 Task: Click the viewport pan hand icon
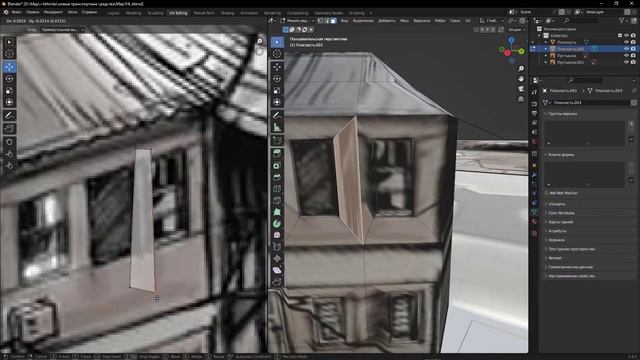tap(521, 79)
